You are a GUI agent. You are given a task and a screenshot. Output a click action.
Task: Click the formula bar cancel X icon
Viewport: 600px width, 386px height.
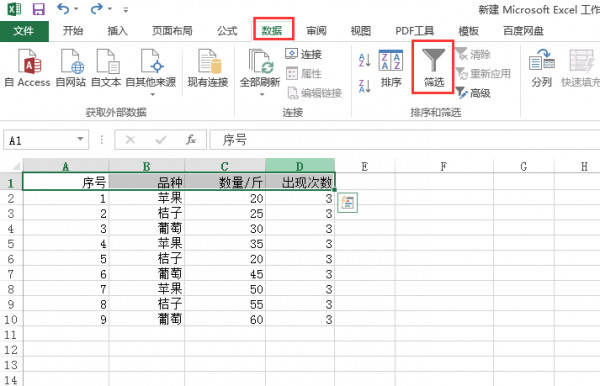pos(130,140)
